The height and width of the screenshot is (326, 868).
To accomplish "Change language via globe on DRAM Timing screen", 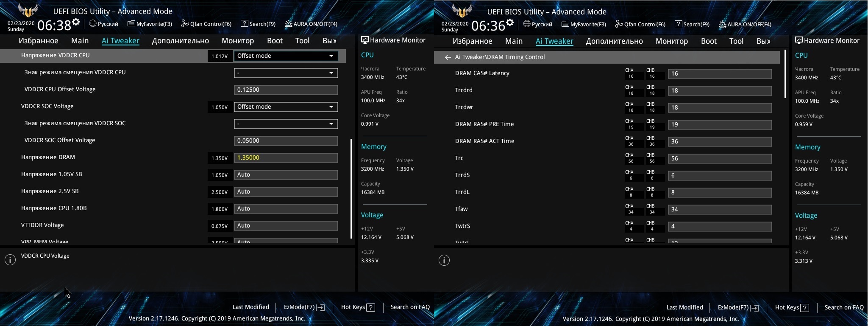I will (x=527, y=24).
